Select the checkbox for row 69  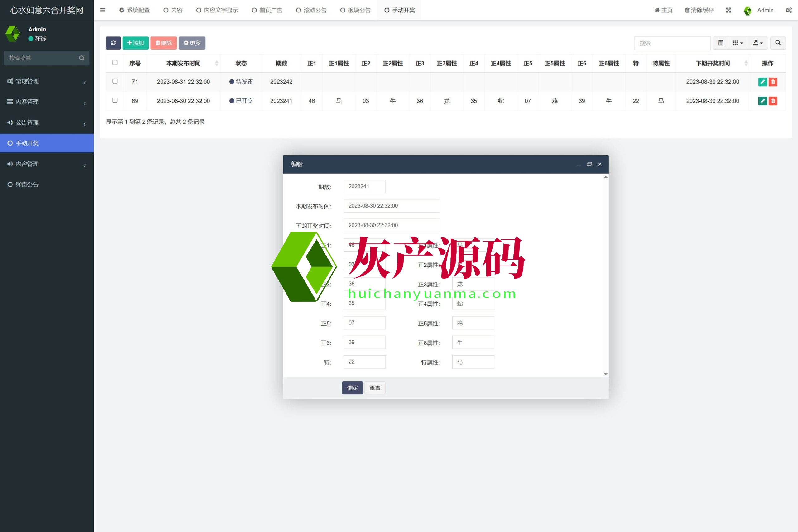[115, 100]
